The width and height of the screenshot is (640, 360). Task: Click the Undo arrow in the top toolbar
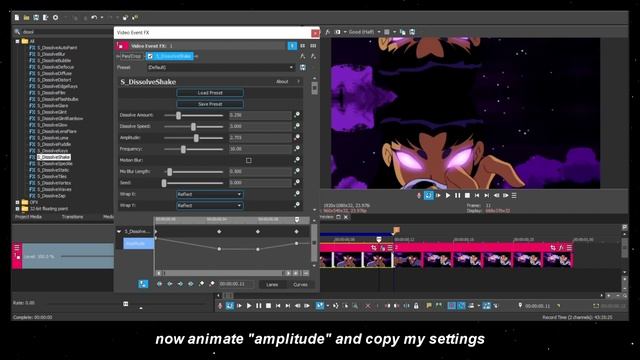[x=94, y=18]
